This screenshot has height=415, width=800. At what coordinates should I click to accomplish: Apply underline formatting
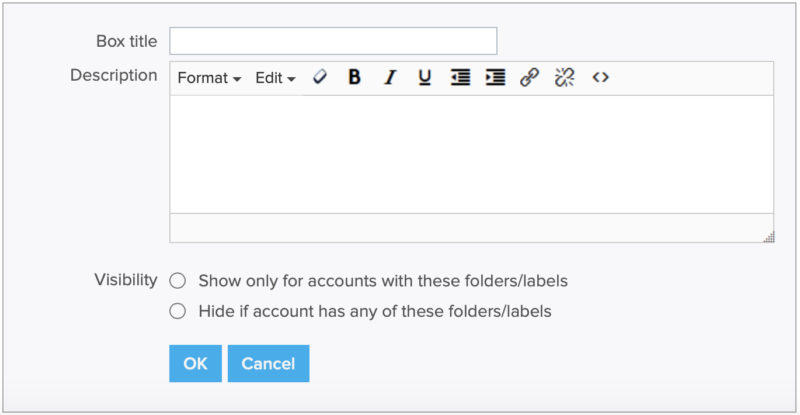click(424, 78)
